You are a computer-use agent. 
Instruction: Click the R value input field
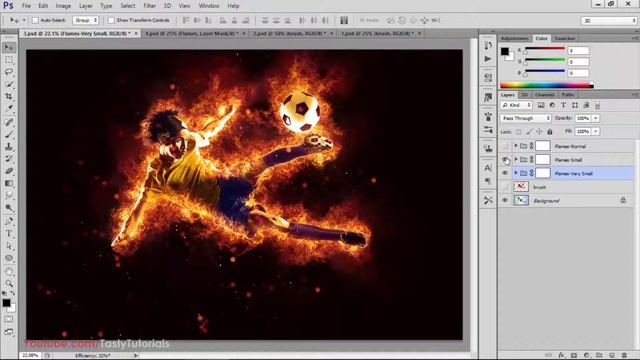coord(578,51)
